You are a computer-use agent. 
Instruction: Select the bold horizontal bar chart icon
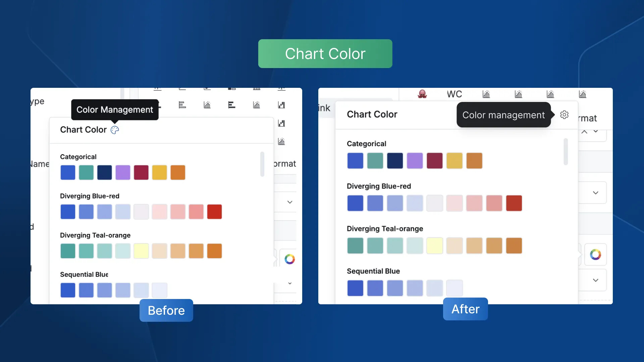click(x=231, y=105)
